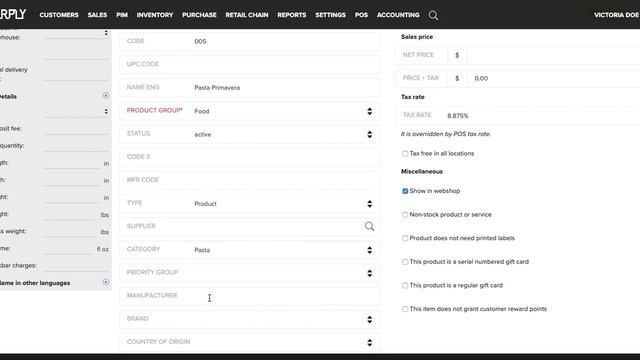Click the quantity field in the left panel
The image size is (640, 360).
click(77, 146)
